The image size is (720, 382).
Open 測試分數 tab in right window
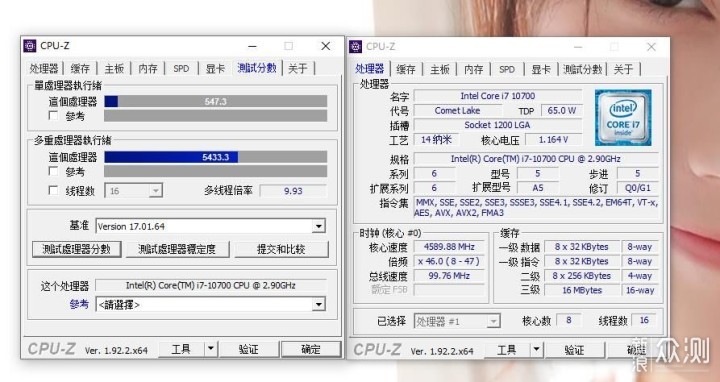583,69
